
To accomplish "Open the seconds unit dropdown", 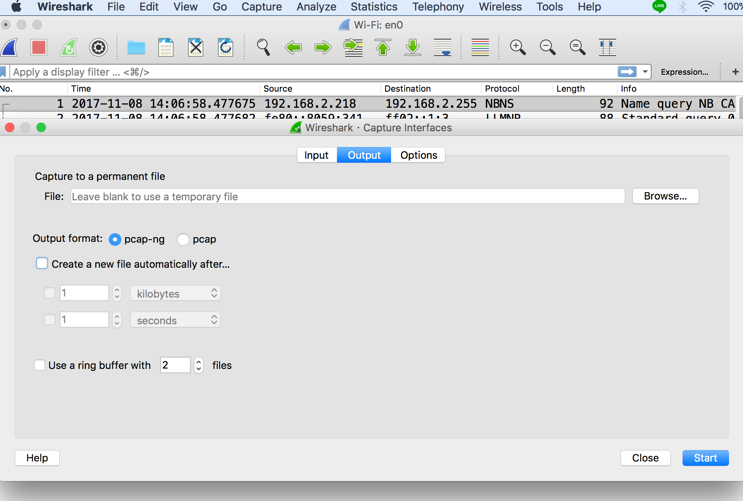I will (175, 320).
